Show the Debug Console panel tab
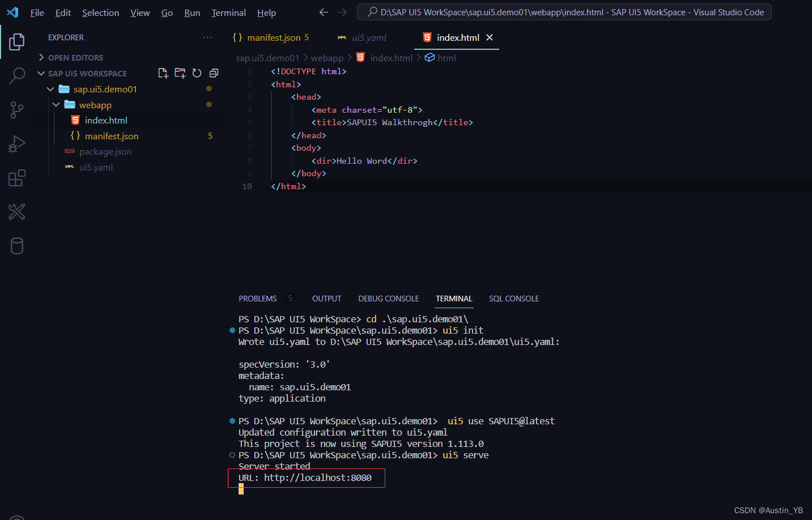Screen dimensions: 812x520 click(x=389, y=299)
